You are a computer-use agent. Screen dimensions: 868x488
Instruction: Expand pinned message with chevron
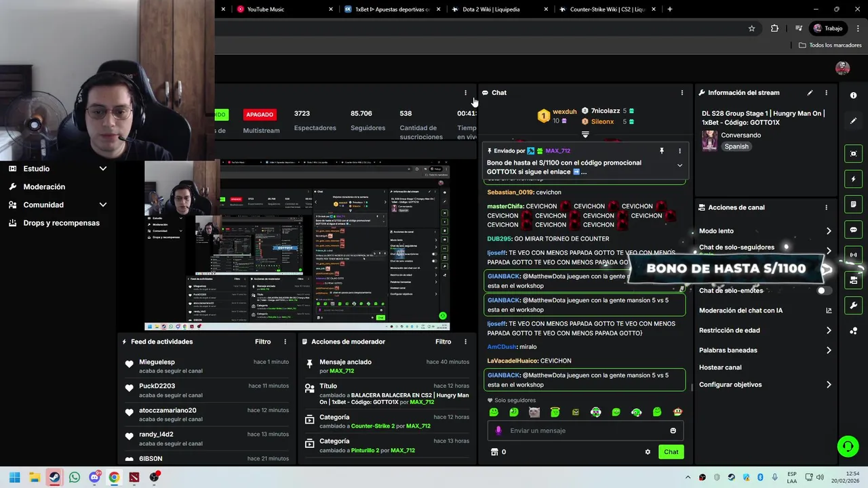(x=679, y=165)
